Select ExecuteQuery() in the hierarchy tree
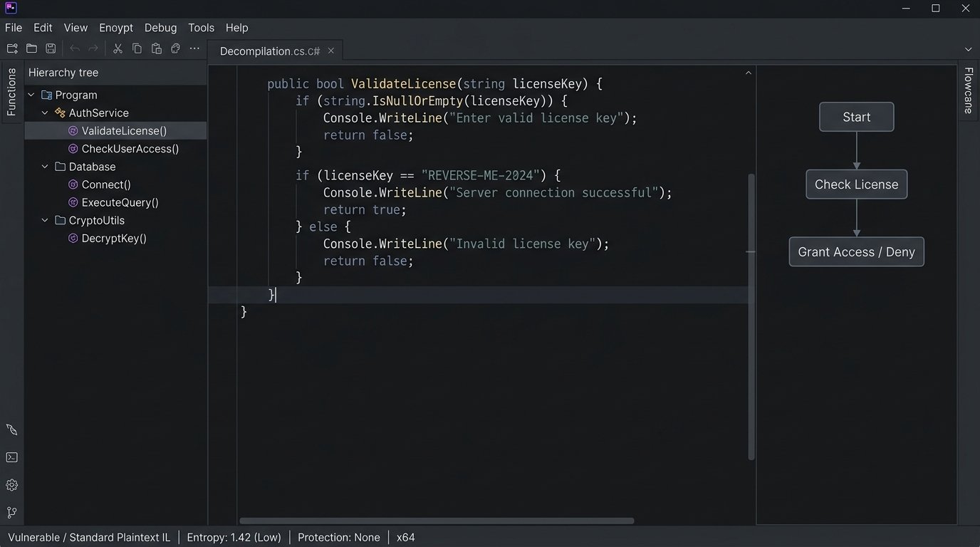 click(x=116, y=202)
